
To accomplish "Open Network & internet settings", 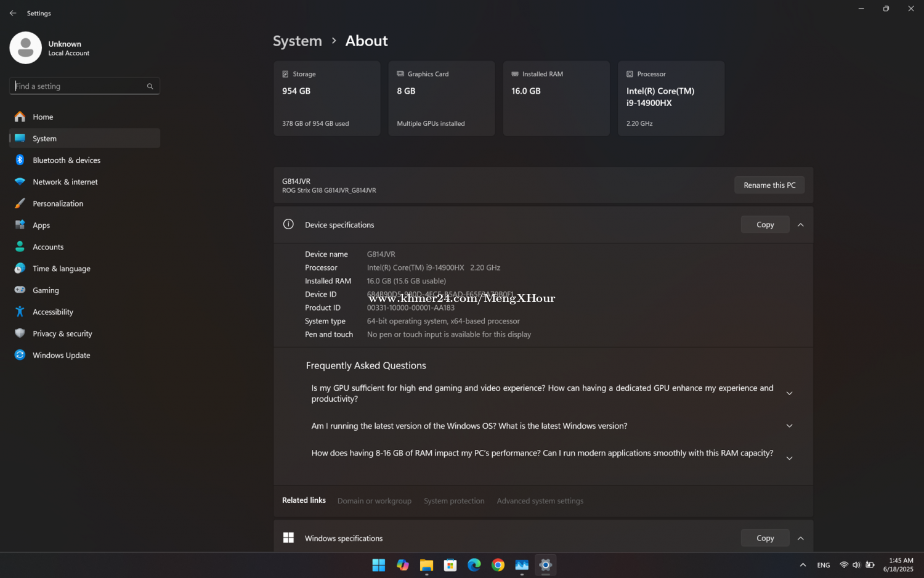I will [84, 182].
